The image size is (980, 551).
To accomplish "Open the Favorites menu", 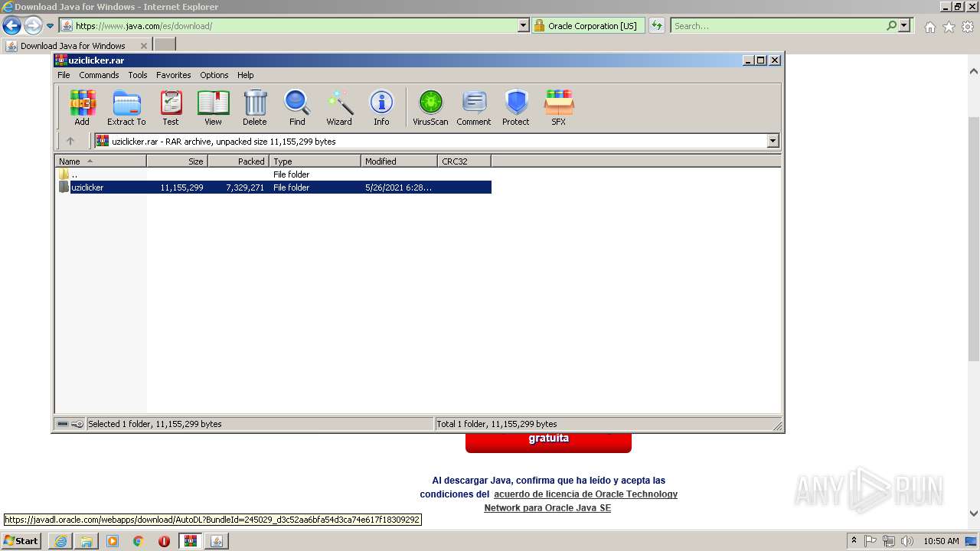I will coord(174,75).
